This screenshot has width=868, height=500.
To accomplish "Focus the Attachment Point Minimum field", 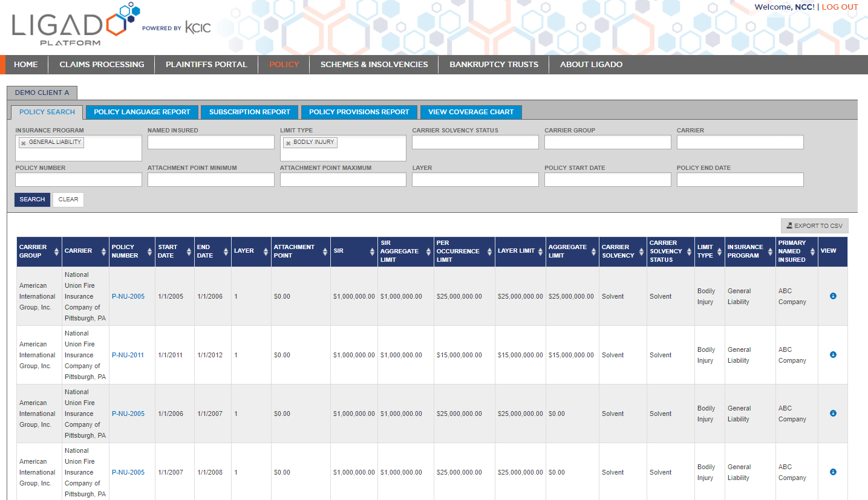I will click(211, 180).
